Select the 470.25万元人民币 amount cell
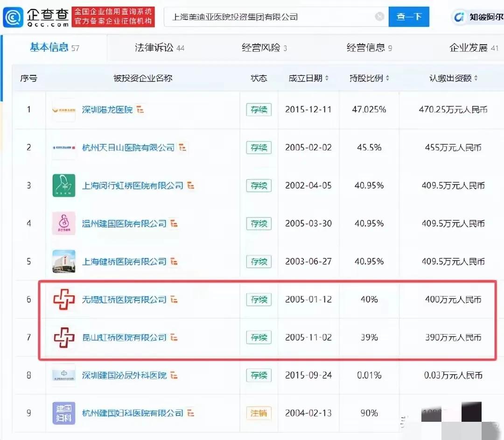The height and width of the screenshot is (440, 504). click(x=453, y=110)
